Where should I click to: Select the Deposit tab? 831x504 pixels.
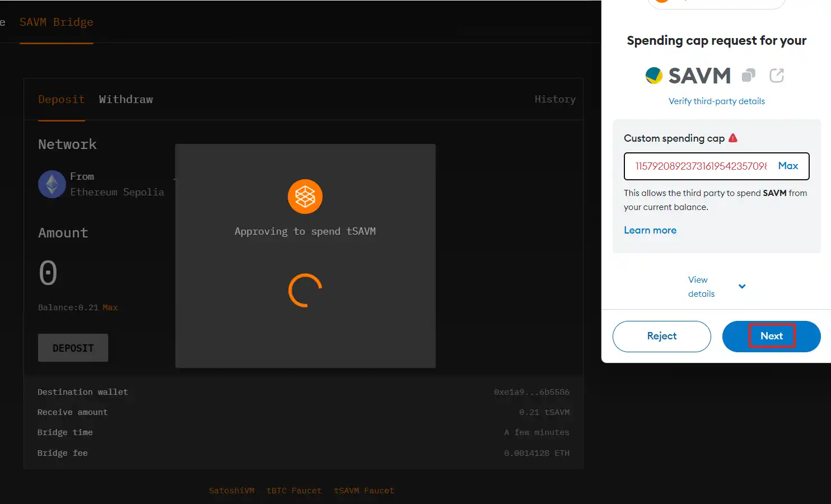(61, 99)
